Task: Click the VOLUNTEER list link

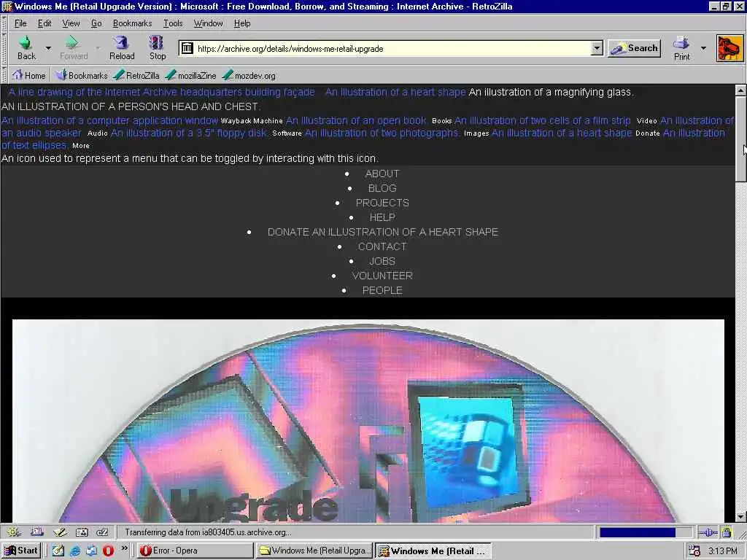Action: point(382,276)
